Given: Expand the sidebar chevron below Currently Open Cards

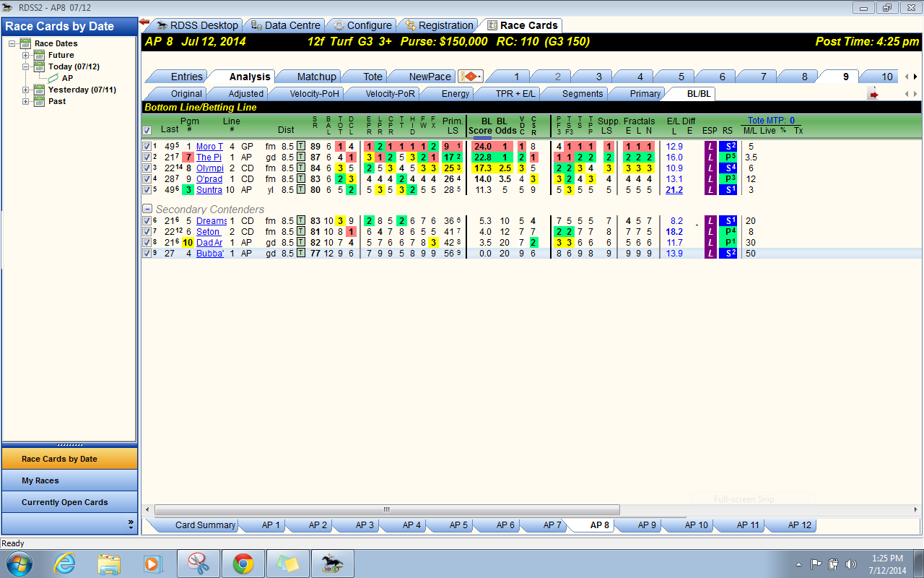Looking at the screenshot, I should (x=131, y=524).
